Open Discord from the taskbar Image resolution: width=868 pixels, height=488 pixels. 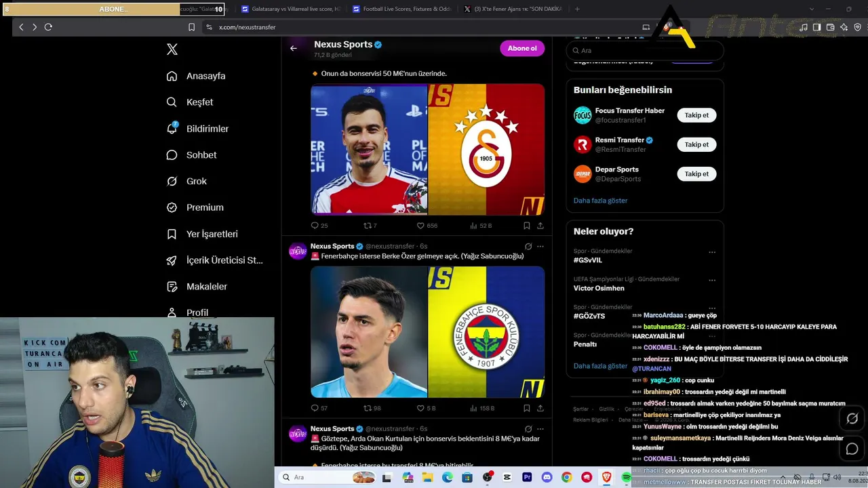[x=547, y=477]
